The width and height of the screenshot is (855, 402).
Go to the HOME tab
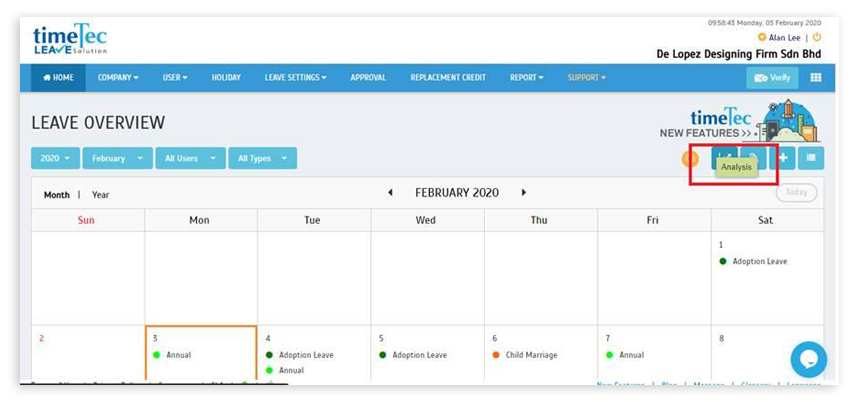pyautogui.click(x=58, y=78)
